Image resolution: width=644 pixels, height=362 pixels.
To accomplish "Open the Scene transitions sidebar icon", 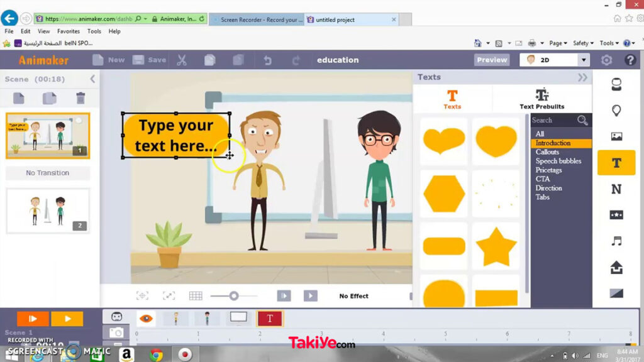I will 616,293.
